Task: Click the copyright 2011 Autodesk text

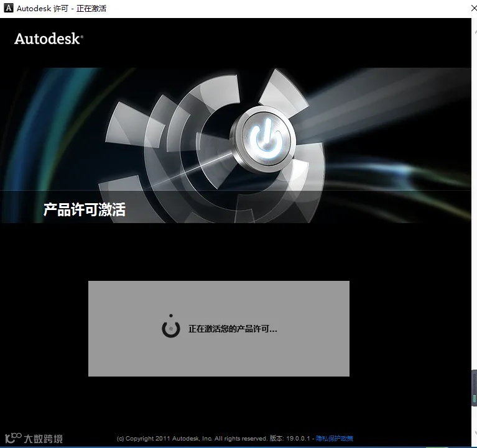Action: [x=192, y=439]
